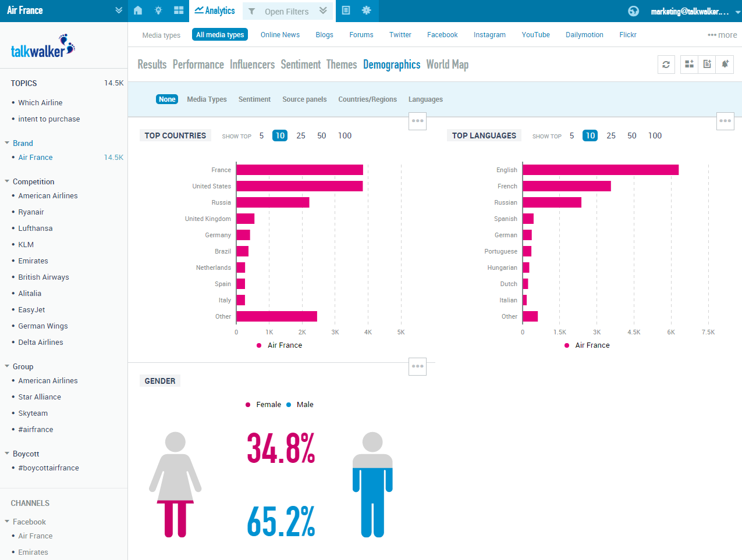
Task: Set Top Languages to show top 50
Action: click(631, 135)
